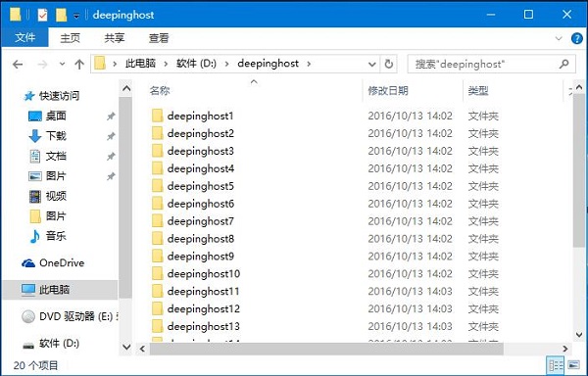
Task: Select the deepinghost6 folder icon
Action: tap(158, 204)
